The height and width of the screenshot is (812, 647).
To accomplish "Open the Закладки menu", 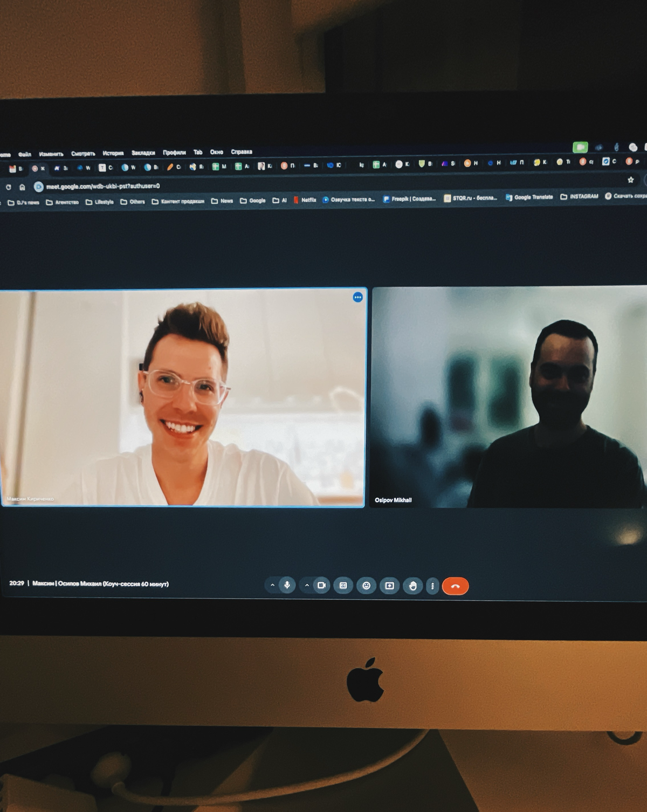I will [143, 153].
